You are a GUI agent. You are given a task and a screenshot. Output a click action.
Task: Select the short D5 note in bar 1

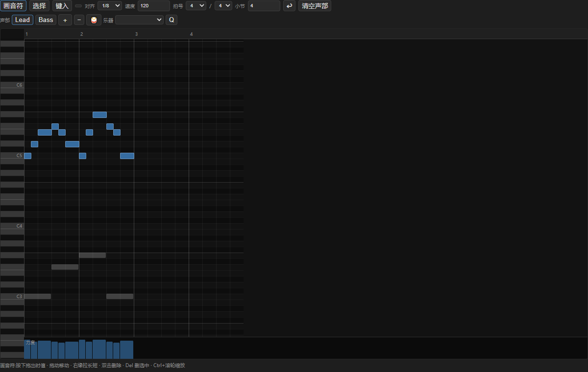click(x=34, y=144)
